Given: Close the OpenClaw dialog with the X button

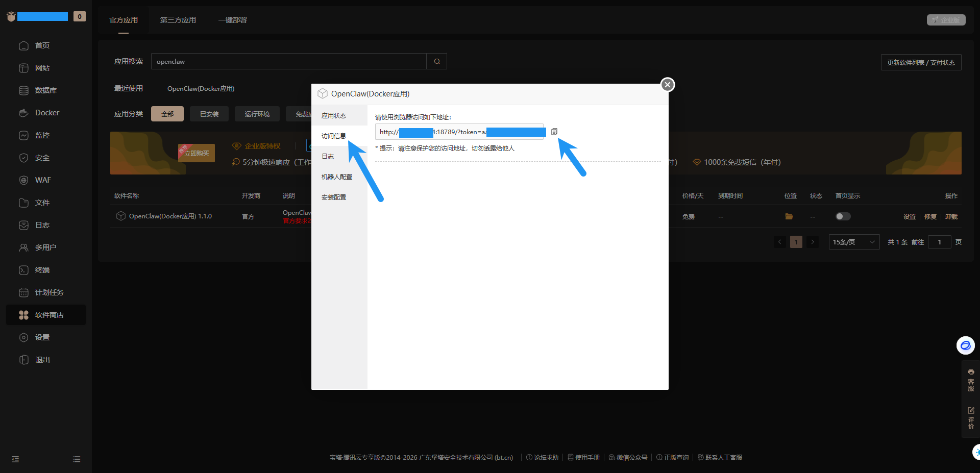Looking at the screenshot, I should (x=667, y=85).
